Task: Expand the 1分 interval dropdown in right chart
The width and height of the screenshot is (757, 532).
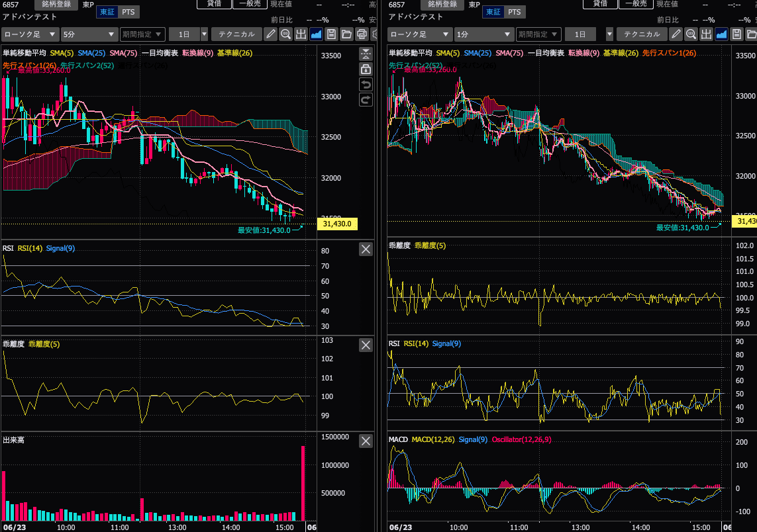Action: pyautogui.click(x=483, y=34)
